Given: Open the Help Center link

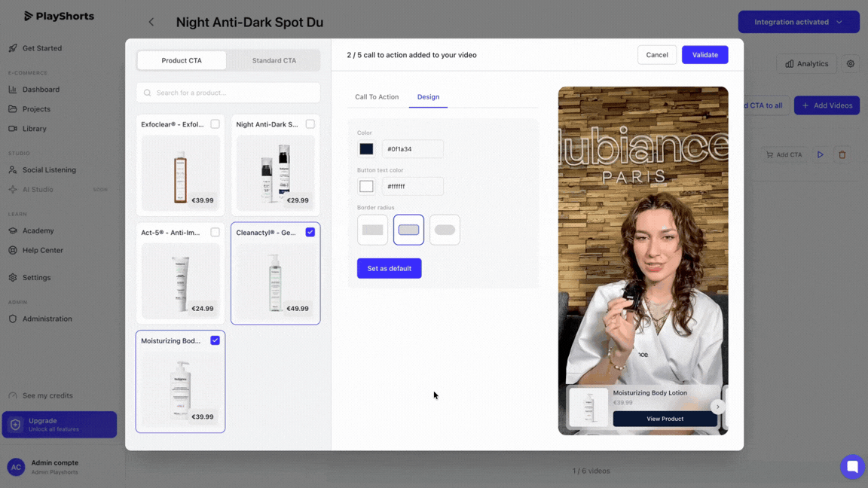Looking at the screenshot, I should point(43,250).
